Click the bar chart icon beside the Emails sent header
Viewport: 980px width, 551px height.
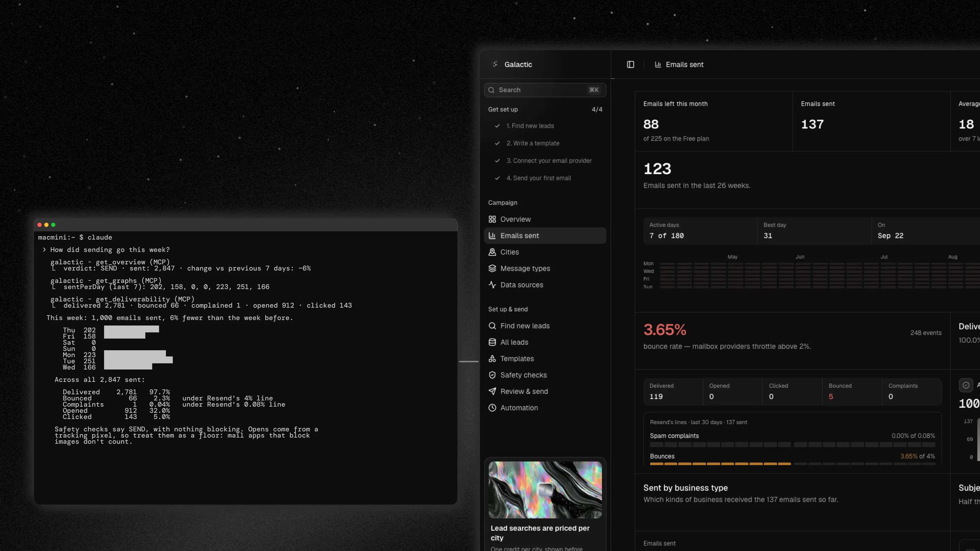(x=658, y=64)
